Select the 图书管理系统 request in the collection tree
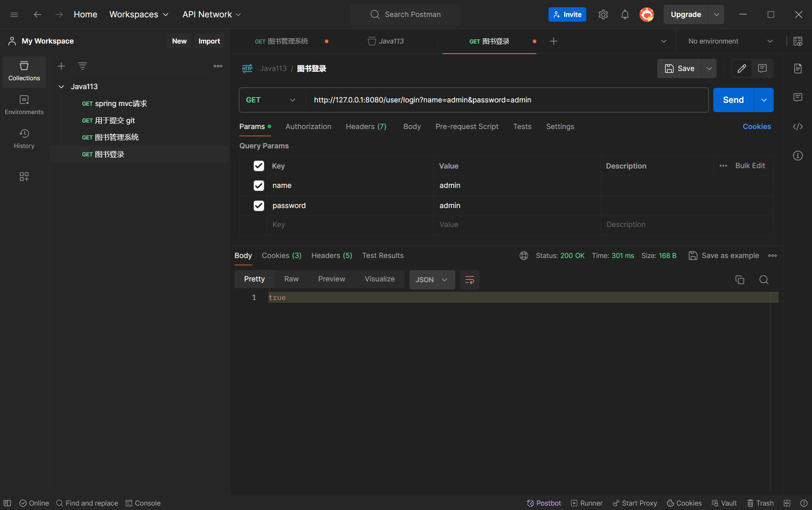This screenshot has height=510, width=812. click(x=139, y=137)
